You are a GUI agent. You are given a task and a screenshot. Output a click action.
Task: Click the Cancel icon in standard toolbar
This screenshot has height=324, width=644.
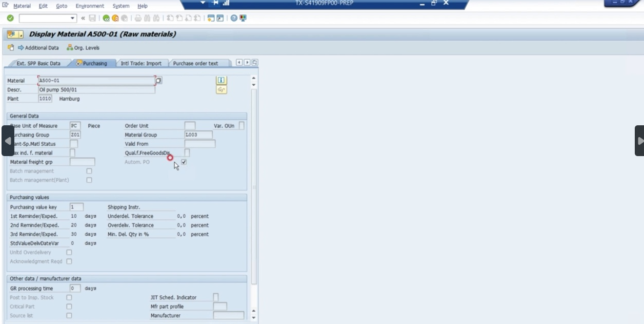125,18
